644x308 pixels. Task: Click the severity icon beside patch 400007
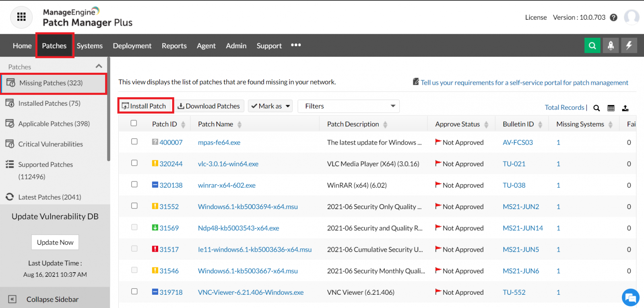(x=155, y=142)
